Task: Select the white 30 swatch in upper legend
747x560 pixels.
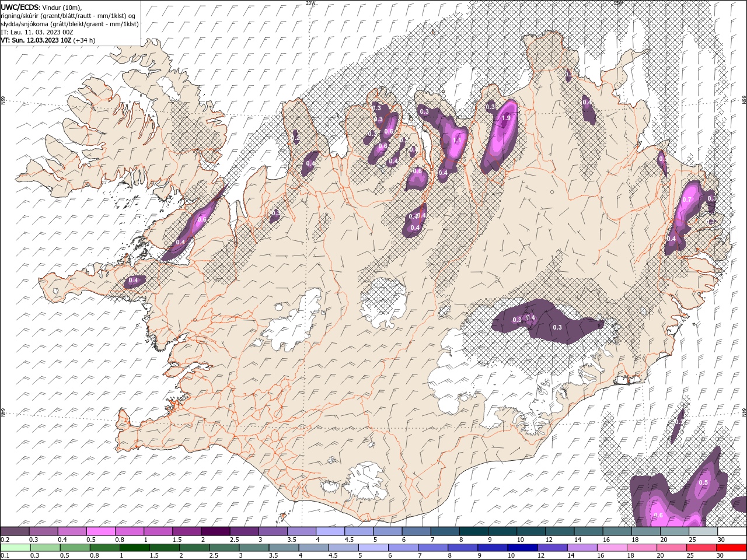Action: 732,531
